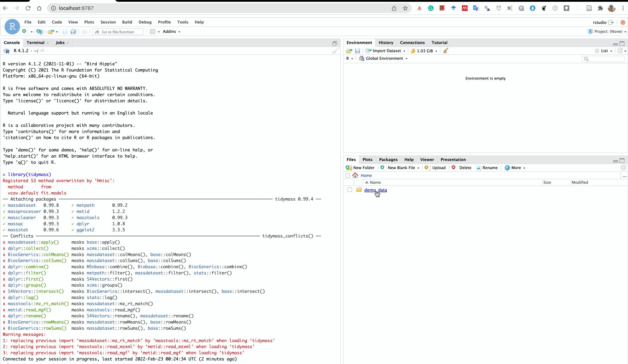Reload the browser page
This screenshot has height=364, width=628.
pos(28,8)
